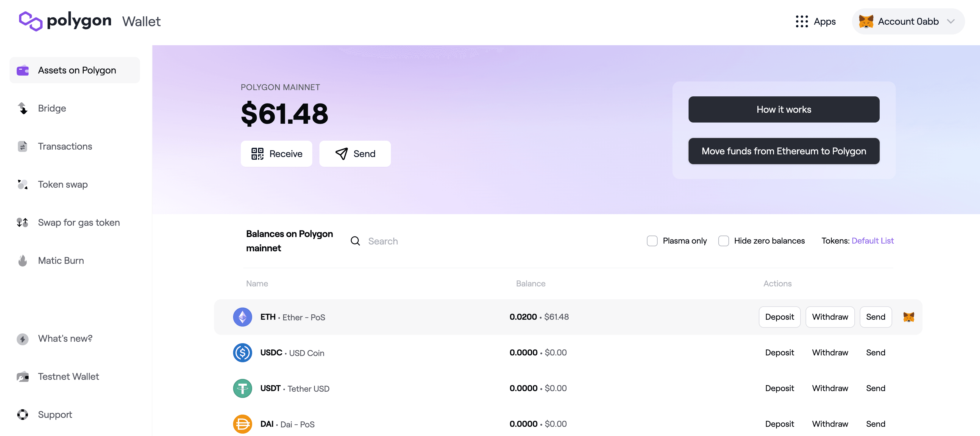Open the What's new menu item
Viewport: 980px width, 436px height.
[x=65, y=338]
